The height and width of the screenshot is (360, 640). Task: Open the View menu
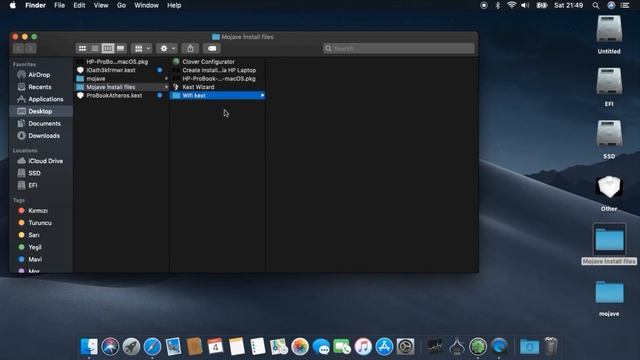pos(101,5)
